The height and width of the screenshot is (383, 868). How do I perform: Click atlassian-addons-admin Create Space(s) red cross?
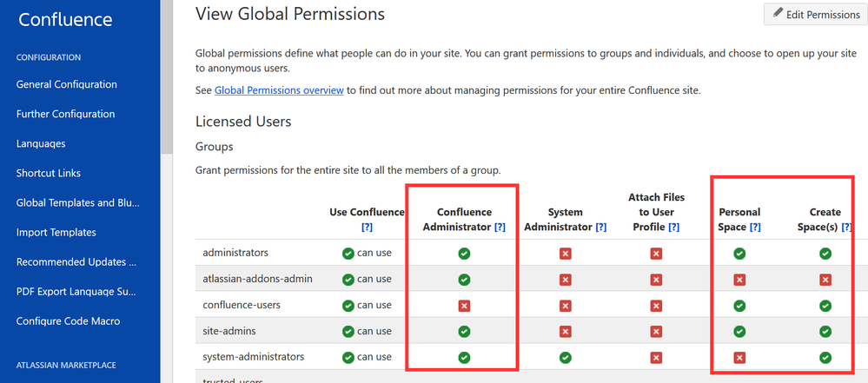point(825,280)
